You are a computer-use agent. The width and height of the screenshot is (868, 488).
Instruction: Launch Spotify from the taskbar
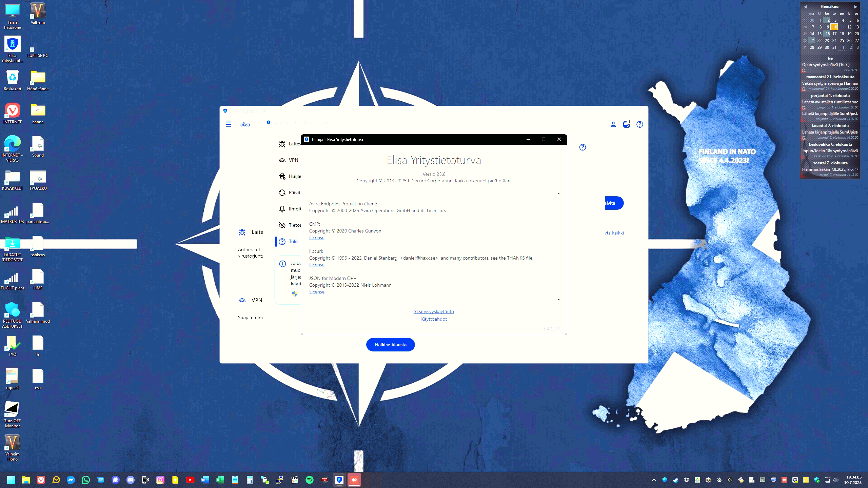(x=310, y=480)
